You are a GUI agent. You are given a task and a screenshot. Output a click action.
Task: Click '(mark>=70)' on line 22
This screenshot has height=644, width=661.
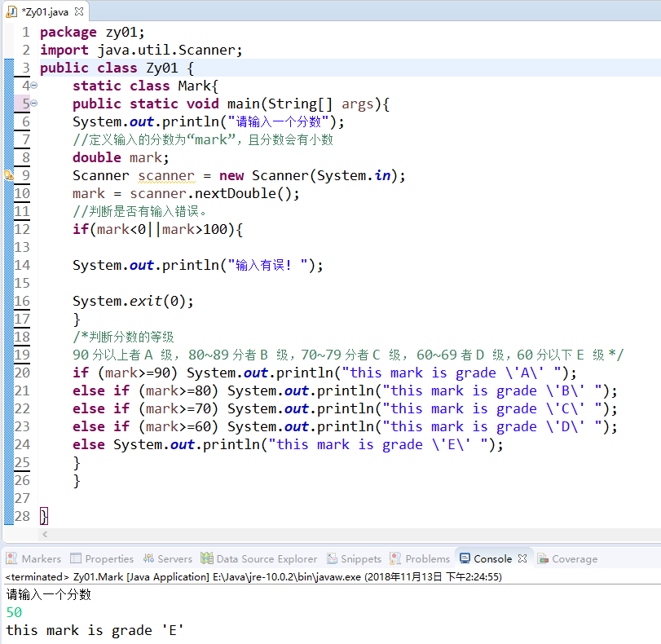click(178, 408)
